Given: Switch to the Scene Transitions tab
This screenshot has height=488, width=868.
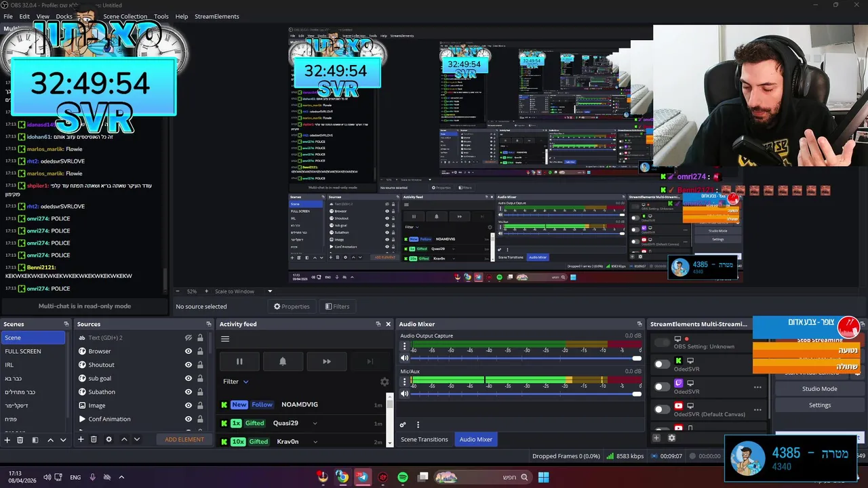Looking at the screenshot, I should [x=425, y=439].
